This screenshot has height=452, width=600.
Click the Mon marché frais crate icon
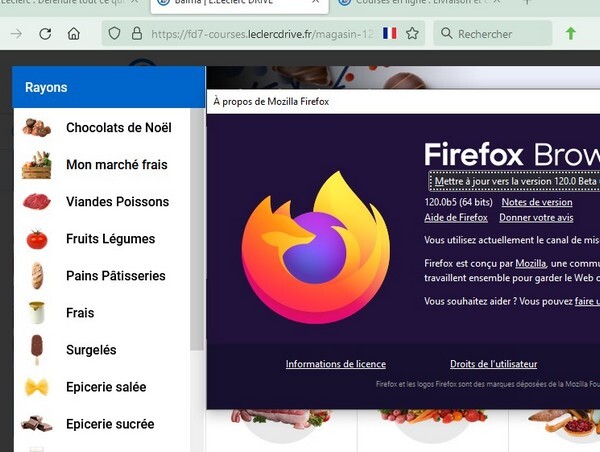[x=36, y=165]
